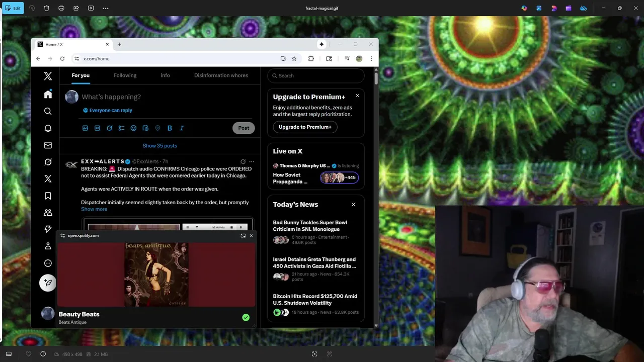Click the OneDrive cloud icon in Photos title bar
The height and width of the screenshot is (362, 644).
pos(584,8)
